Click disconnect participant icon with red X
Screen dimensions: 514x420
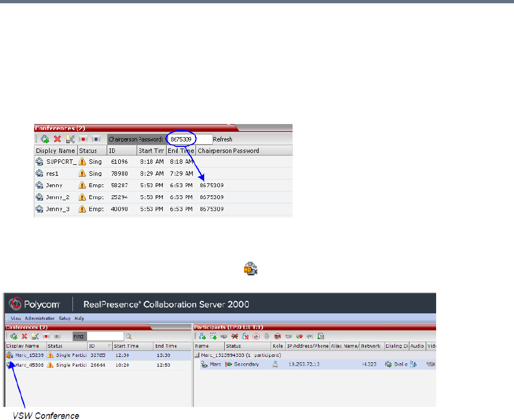point(235,336)
